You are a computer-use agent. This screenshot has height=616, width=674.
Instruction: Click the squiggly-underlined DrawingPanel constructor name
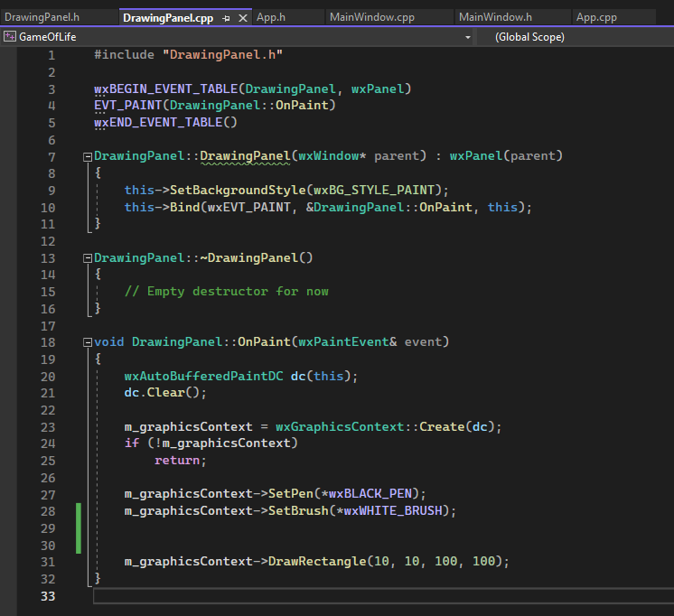tap(245, 156)
